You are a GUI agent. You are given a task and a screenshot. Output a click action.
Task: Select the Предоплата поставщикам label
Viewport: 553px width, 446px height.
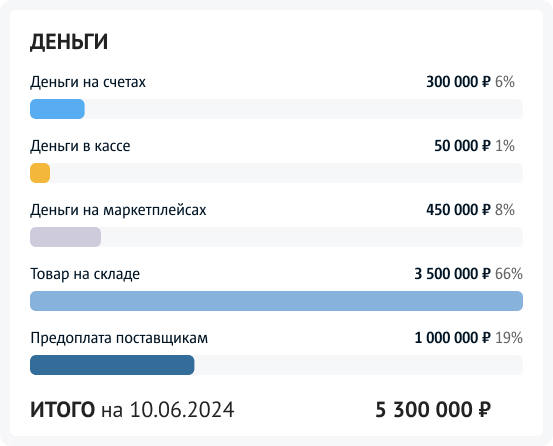pos(119,338)
